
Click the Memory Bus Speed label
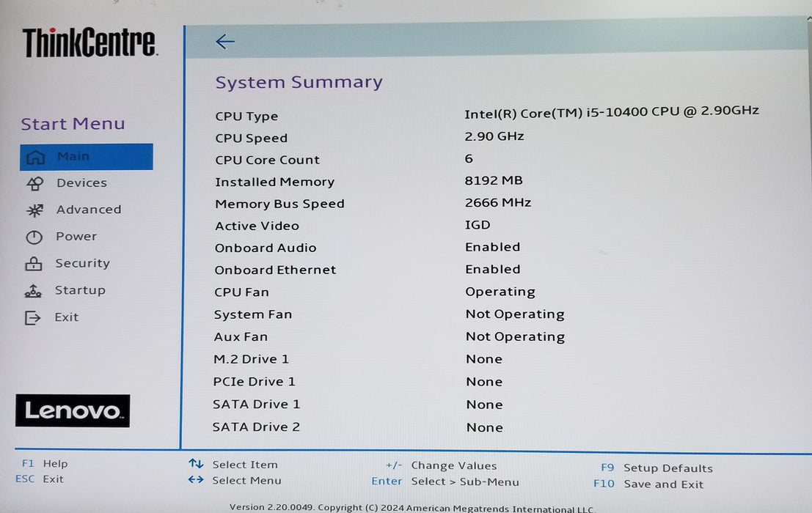pos(279,204)
